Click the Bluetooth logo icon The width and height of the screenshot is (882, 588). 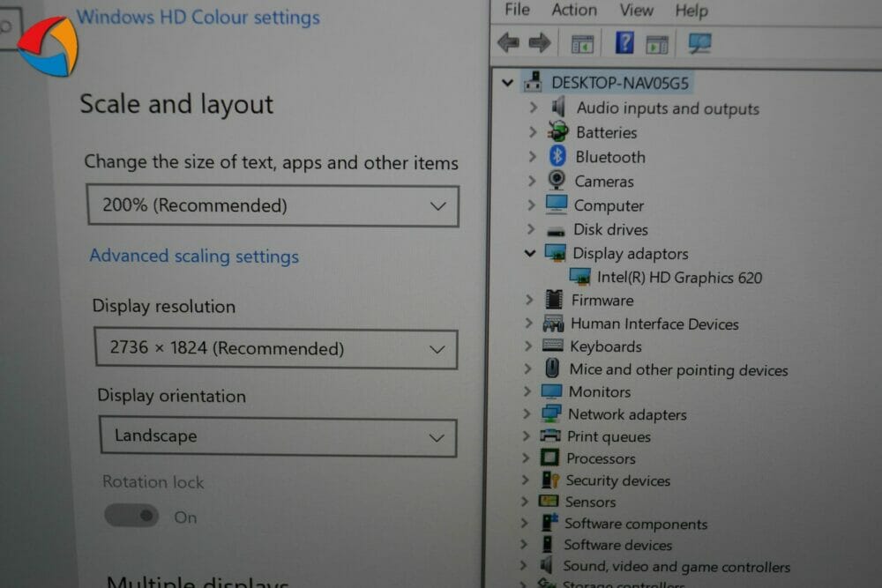557,156
